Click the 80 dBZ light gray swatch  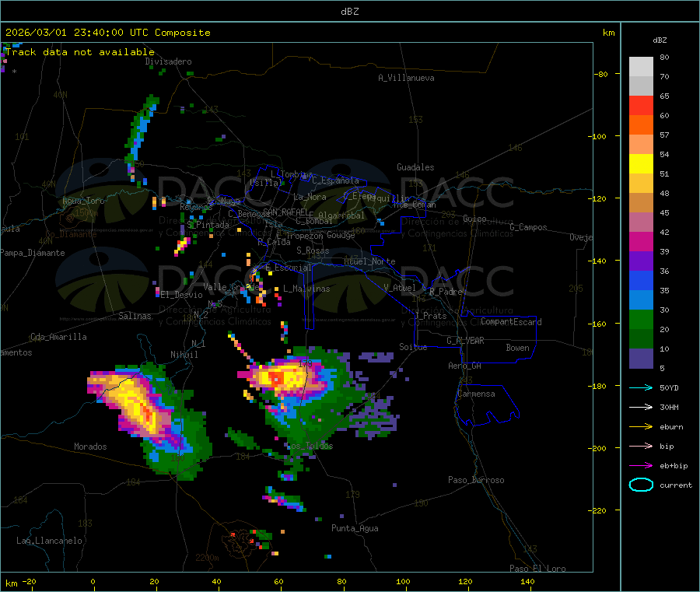point(641,67)
